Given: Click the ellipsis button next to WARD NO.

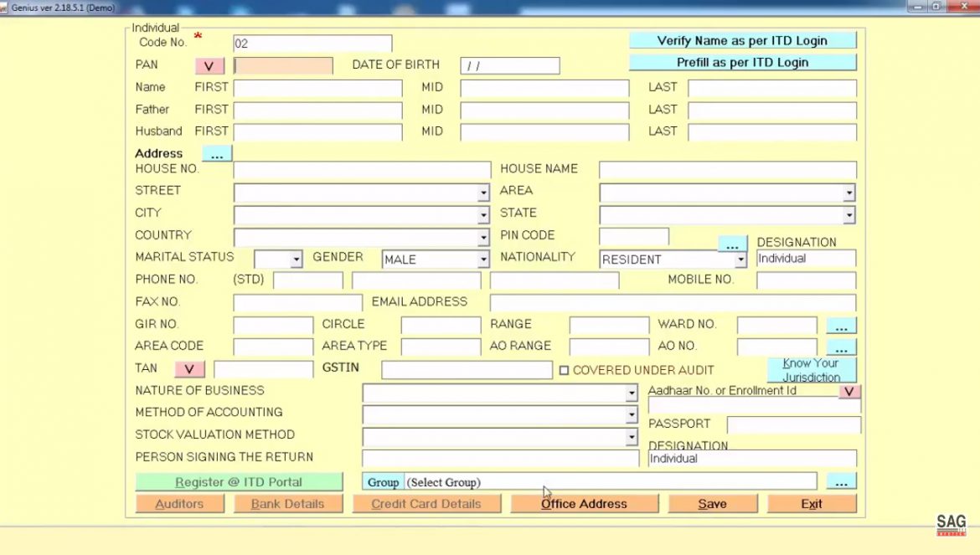Looking at the screenshot, I should coord(841,326).
